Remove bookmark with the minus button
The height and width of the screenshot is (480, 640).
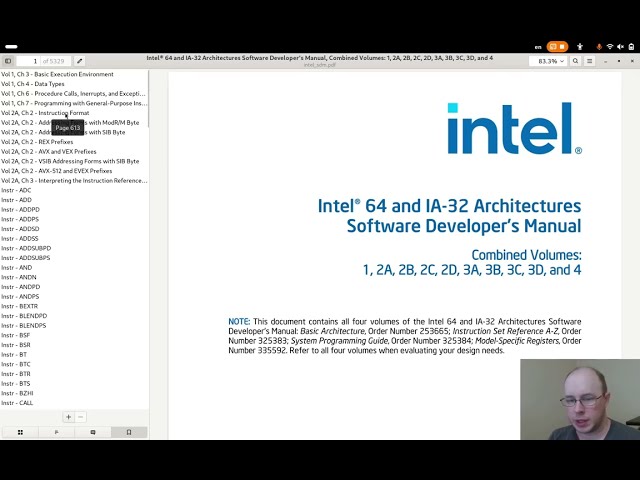80,417
